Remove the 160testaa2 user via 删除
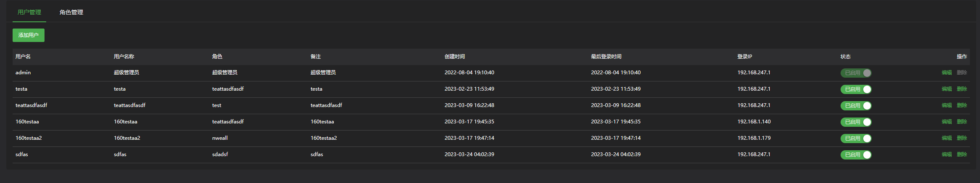This screenshot has width=980, height=183. pos(962,138)
